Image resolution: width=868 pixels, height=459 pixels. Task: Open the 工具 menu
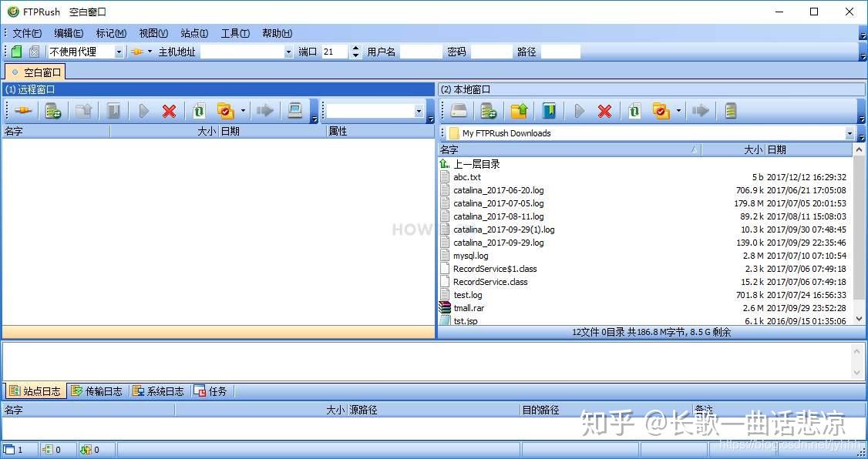[x=234, y=33]
